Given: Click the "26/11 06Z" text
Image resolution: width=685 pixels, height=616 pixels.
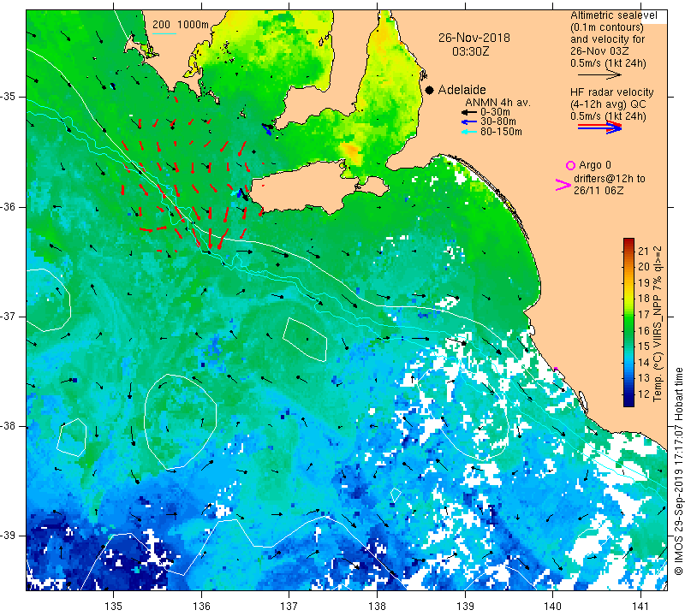Looking at the screenshot, I should click(599, 191).
